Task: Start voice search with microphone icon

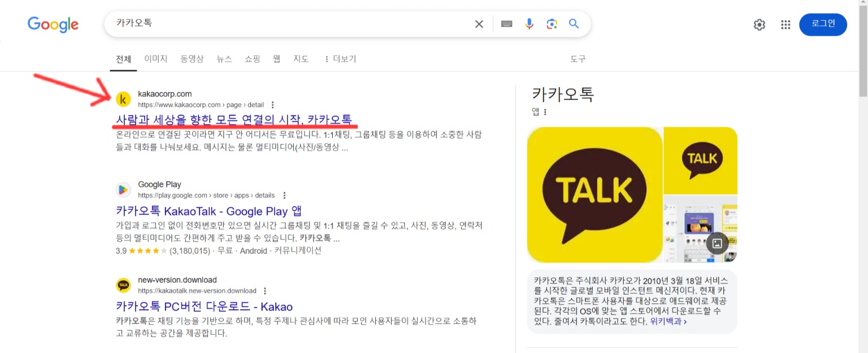Action: tap(530, 24)
